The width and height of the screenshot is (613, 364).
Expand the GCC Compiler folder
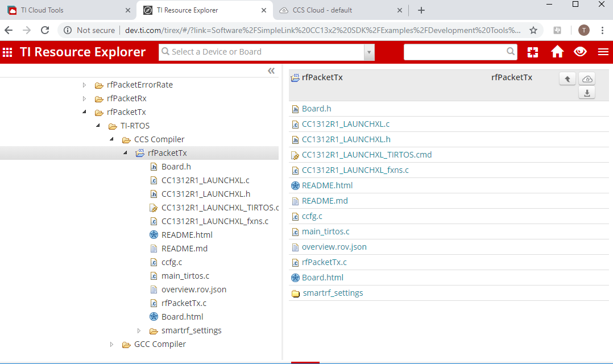pyautogui.click(x=112, y=345)
